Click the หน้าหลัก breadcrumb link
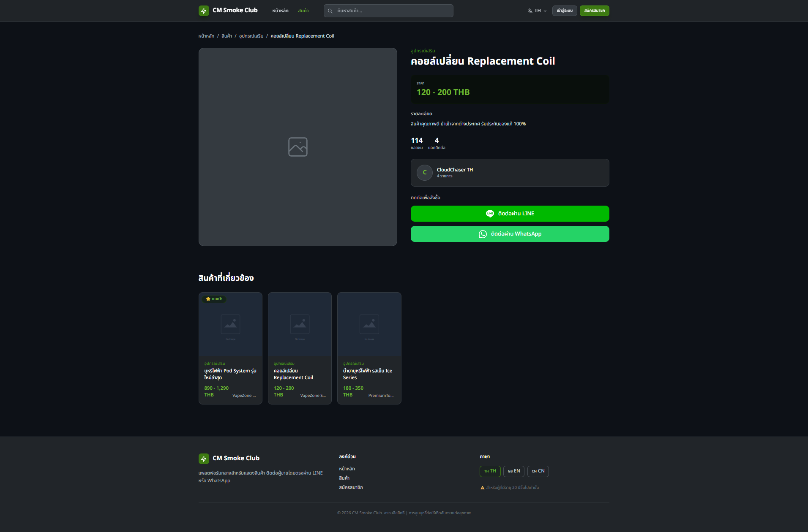This screenshot has width=808, height=532. pos(206,36)
